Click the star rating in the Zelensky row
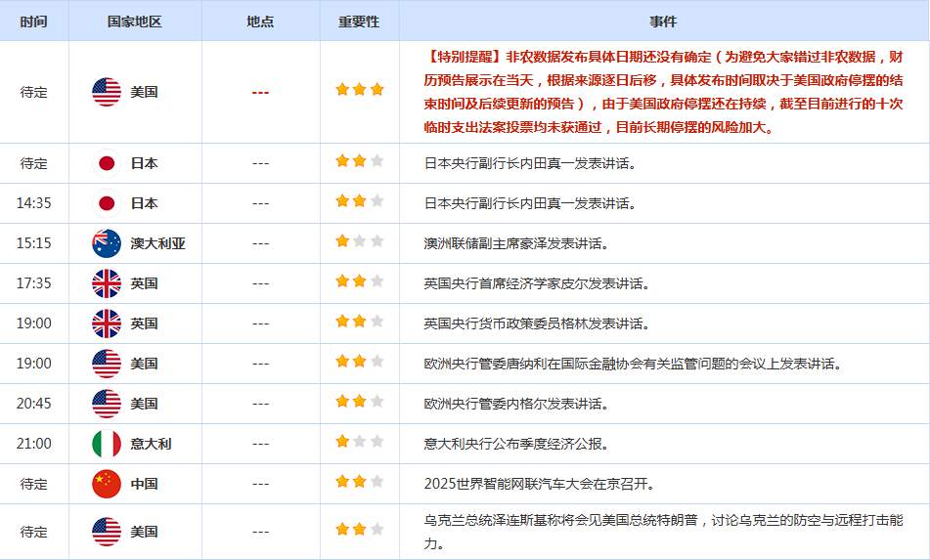The image size is (930, 560). pyautogui.click(x=360, y=529)
